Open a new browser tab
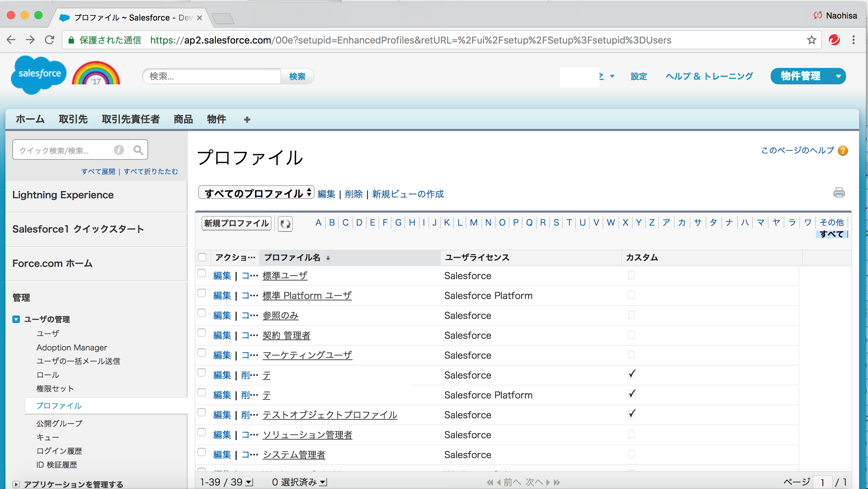Screen dimensions: 868x489 (223, 19)
